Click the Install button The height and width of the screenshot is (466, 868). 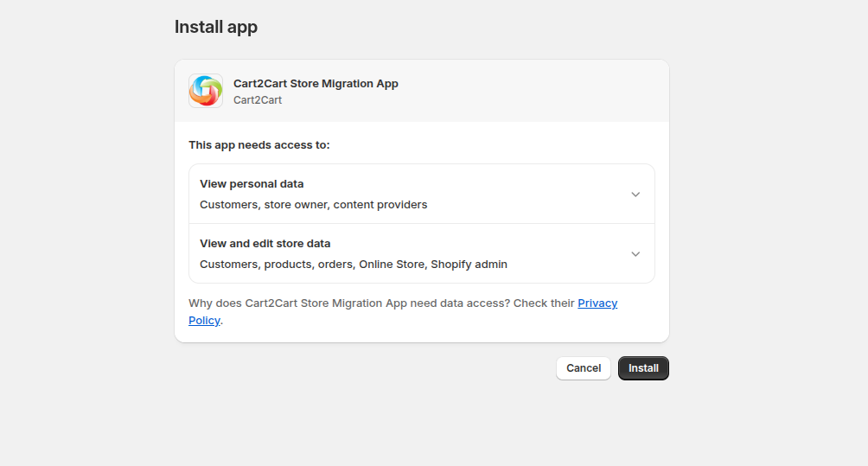[x=643, y=368]
